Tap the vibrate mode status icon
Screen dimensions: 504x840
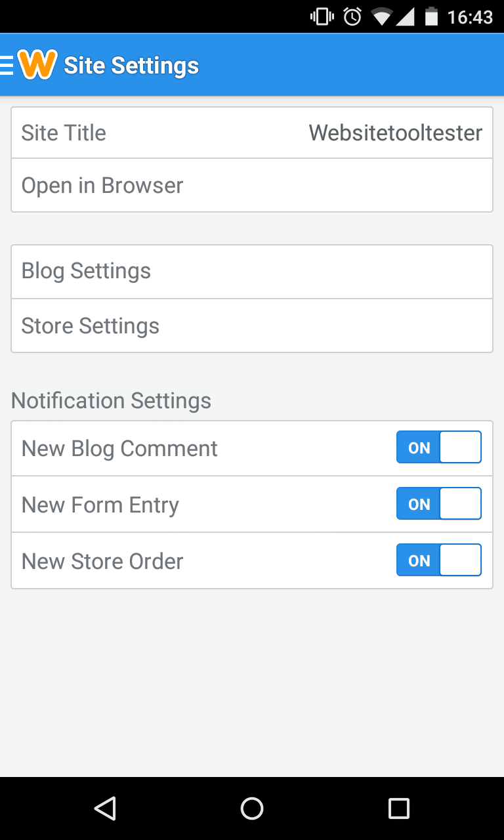click(x=322, y=17)
